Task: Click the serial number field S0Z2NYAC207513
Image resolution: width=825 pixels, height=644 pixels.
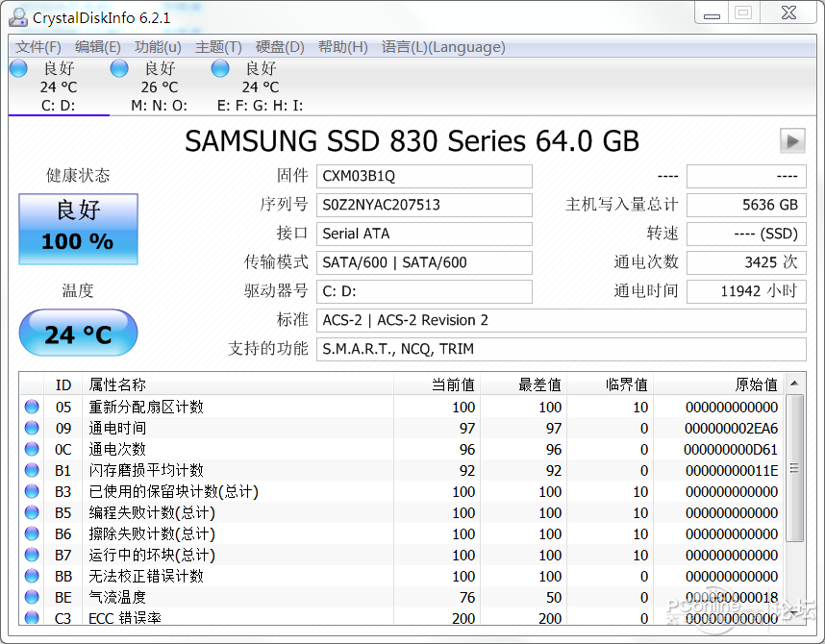Action: (424, 205)
